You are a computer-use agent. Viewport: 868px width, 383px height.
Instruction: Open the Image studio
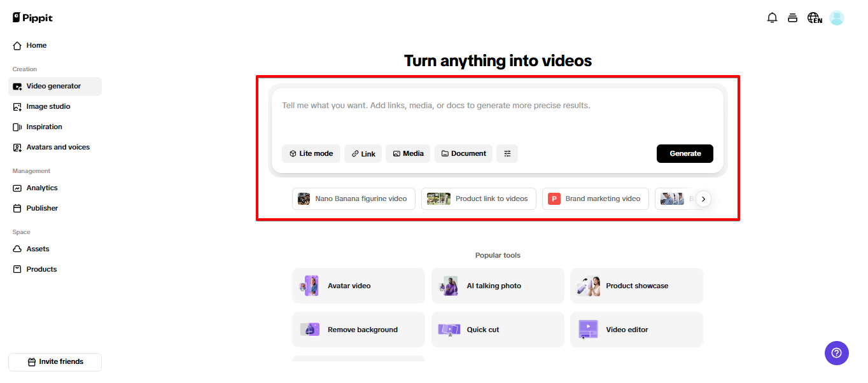[x=48, y=106]
